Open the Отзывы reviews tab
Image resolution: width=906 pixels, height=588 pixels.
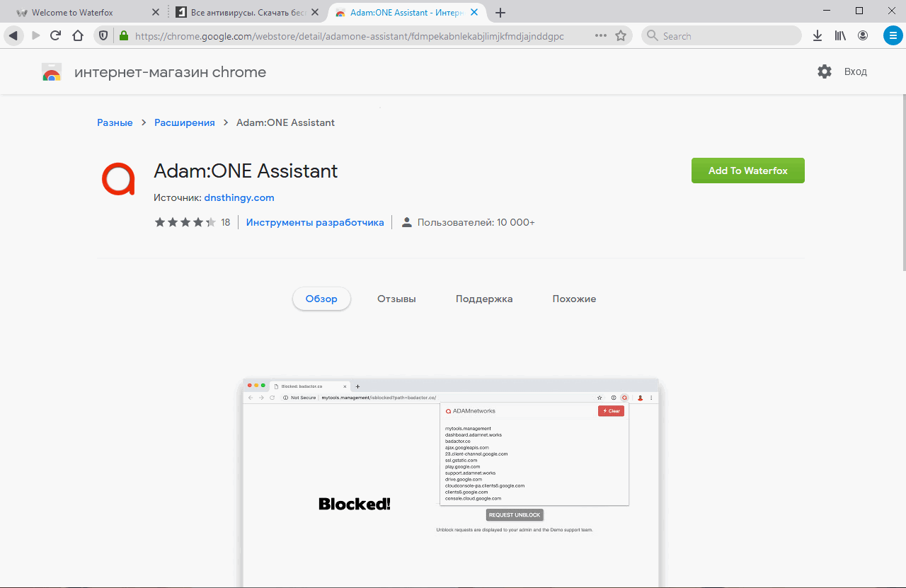point(396,299)
